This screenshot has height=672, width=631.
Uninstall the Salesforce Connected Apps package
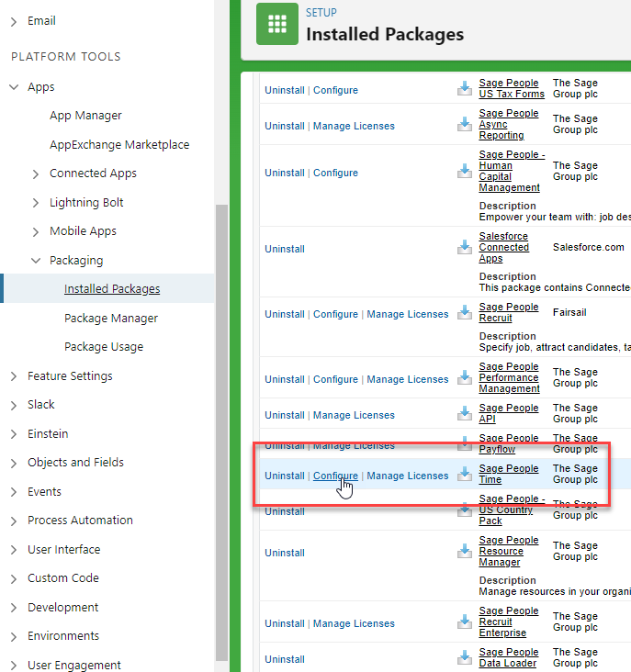pyautogui.click(x=285, y=249)
